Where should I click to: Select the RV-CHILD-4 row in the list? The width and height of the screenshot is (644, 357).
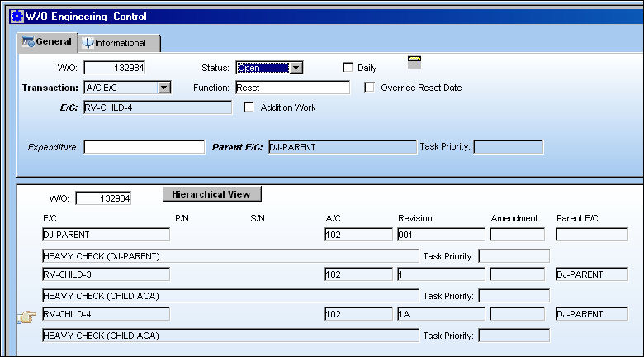tap(106, 314)
